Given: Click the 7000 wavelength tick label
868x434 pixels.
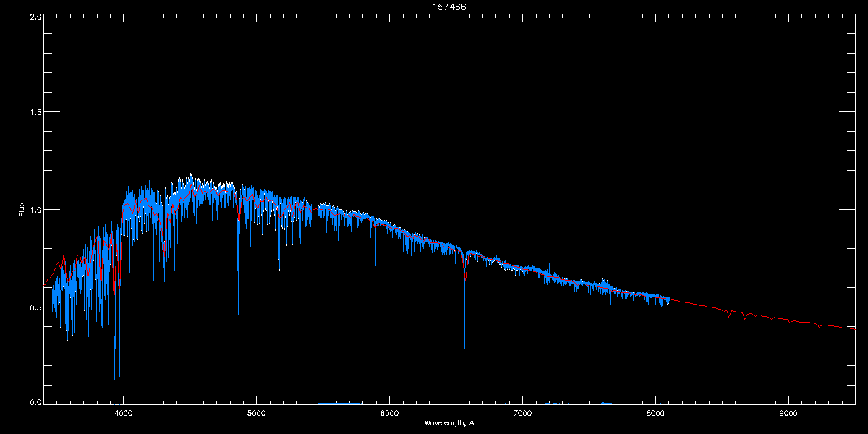Looking at the screenshot, I should 522,414.
